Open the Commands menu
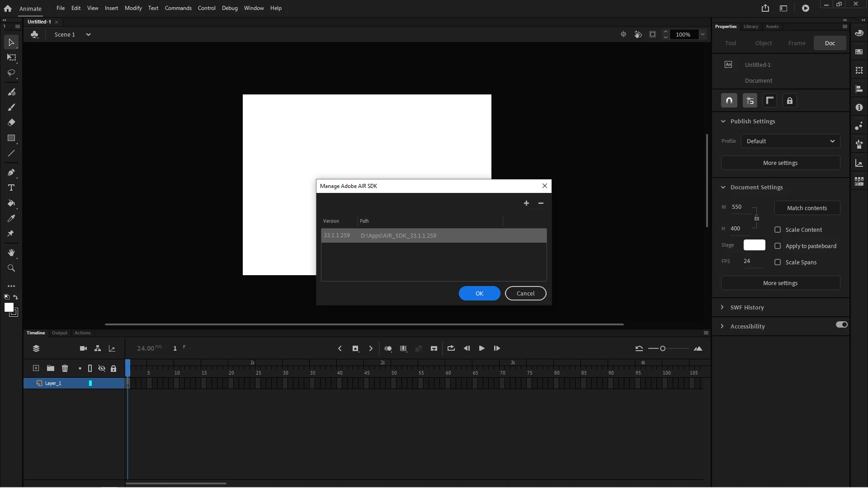This screenshot has width=868, height=488. click(x=178, y=8)
